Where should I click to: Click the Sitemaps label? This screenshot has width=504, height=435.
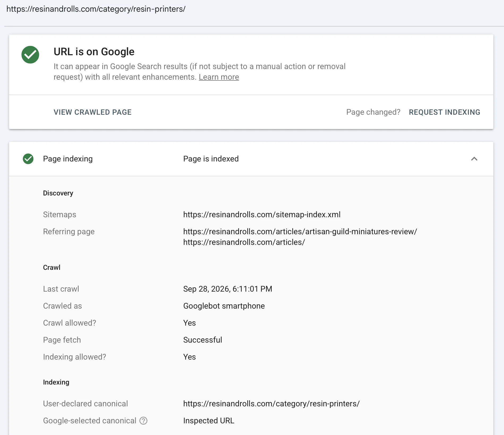tap(59, 215)
